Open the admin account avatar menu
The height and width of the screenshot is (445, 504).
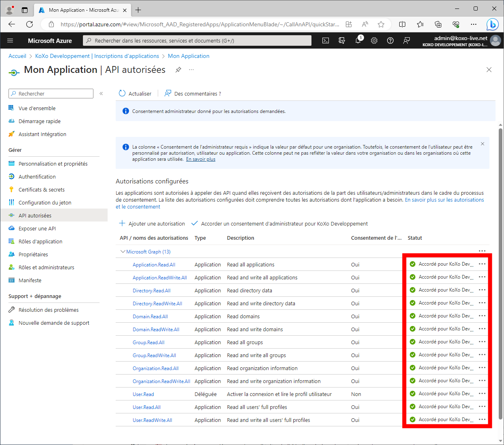(495, 40)
